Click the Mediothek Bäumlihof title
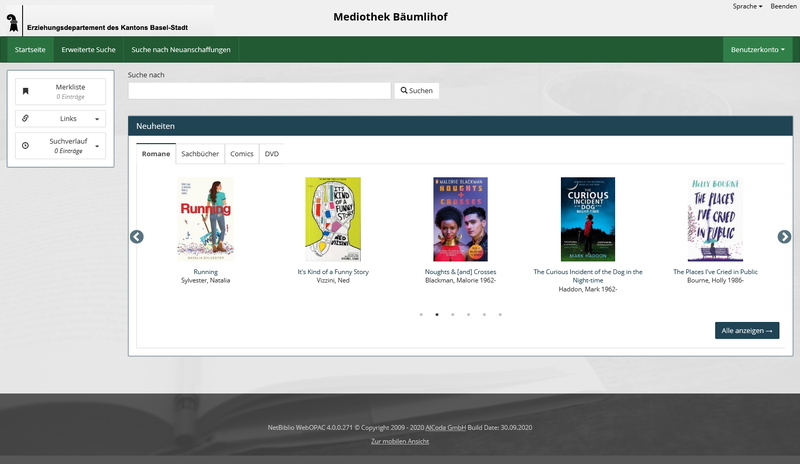 coord(390,17)
